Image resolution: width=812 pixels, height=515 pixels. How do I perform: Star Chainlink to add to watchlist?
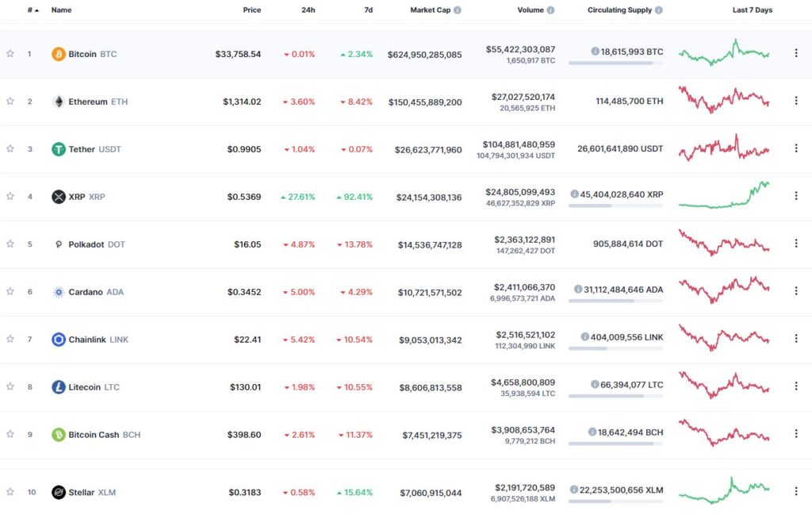point(10,339)
